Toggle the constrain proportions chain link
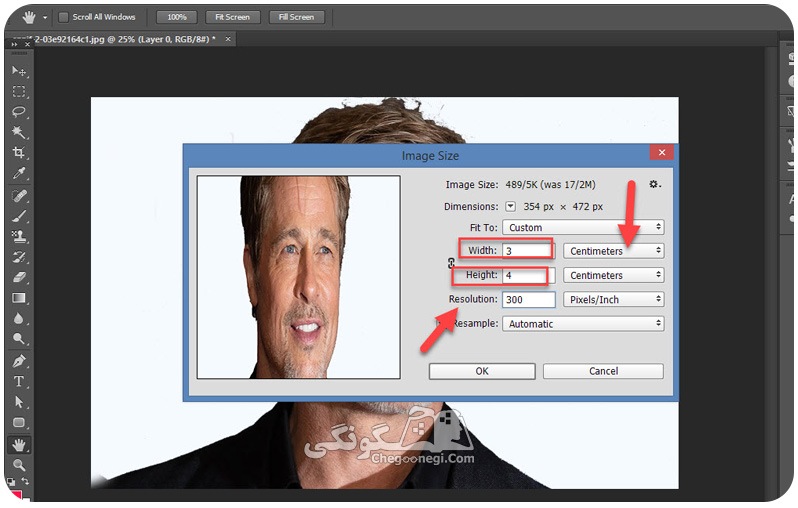 (451, 263)
